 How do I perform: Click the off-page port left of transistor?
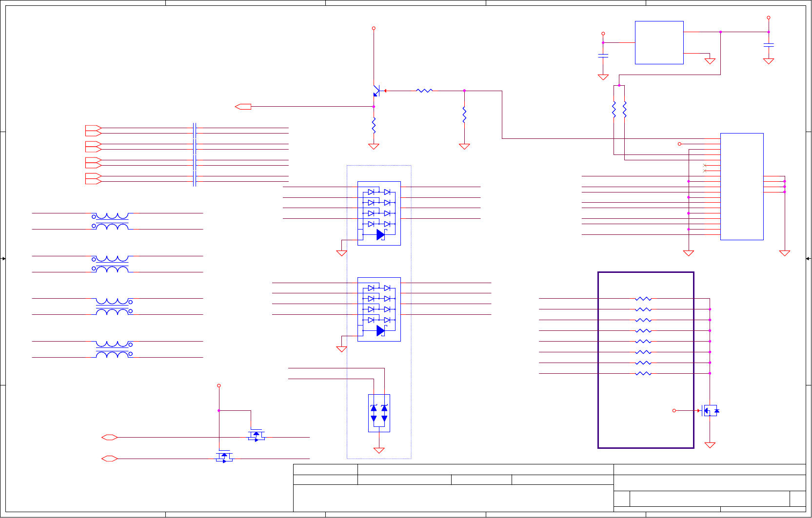pyautogui.click(x=243, y=107)
